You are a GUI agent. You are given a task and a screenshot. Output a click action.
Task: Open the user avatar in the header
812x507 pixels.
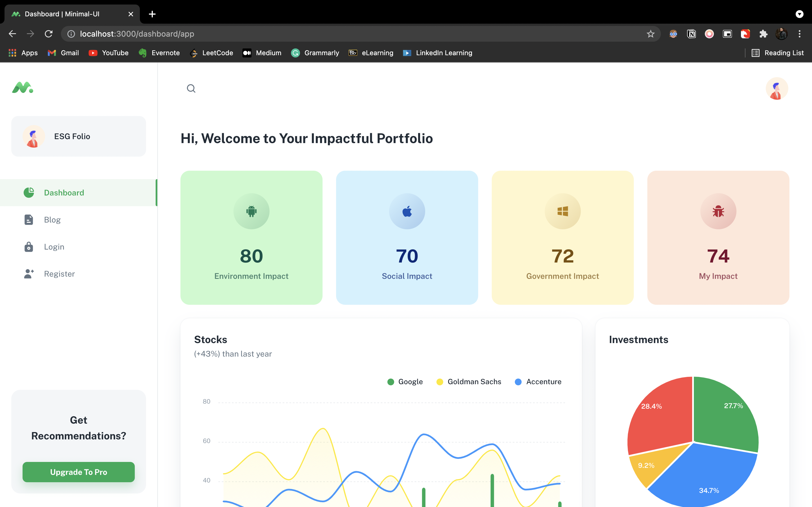[776, 88]
